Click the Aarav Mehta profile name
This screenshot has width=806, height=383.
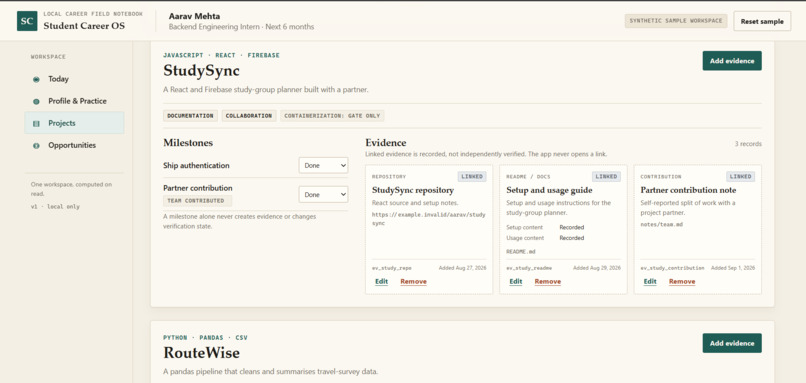(194, 16)
